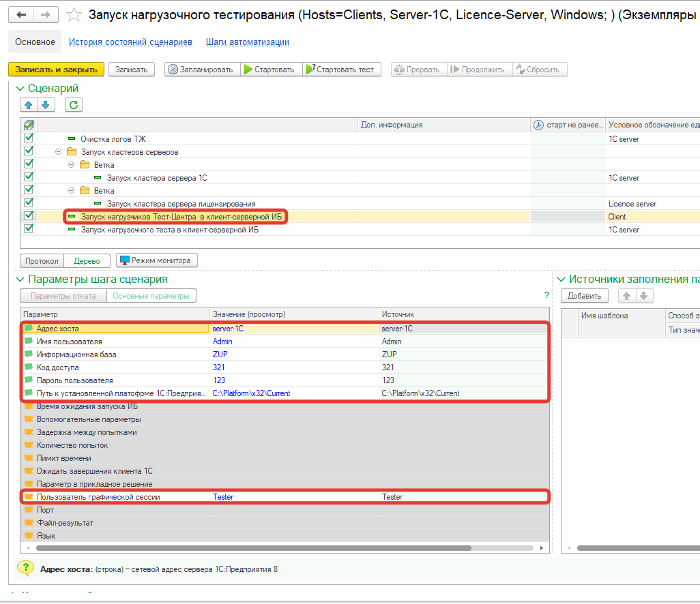Toggle the select-all checkbox in scenario header

[29, 125]
